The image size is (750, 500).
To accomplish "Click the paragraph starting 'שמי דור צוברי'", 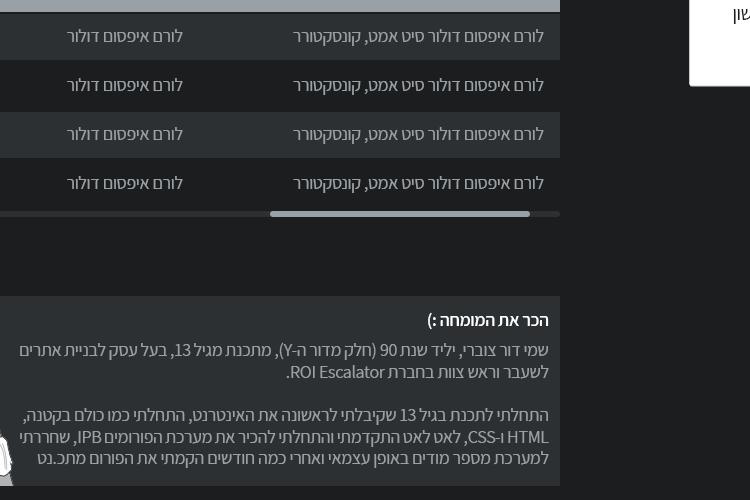I will pyautogui.click(x=284, y=361).
